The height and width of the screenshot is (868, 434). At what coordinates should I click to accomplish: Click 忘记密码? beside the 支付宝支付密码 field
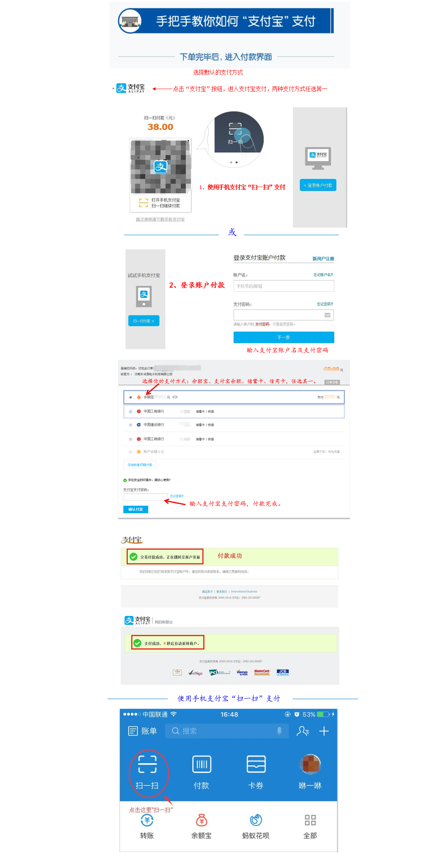[x=177, y=496]
